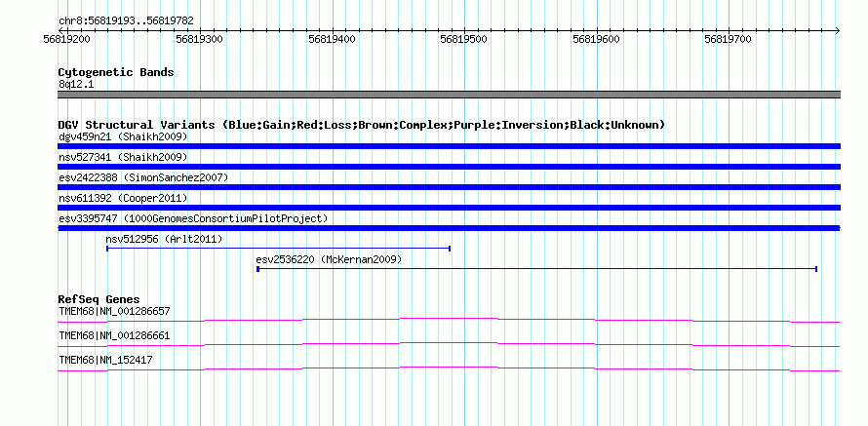This screenshot has height=426, width=868.
Task: Open the RefSeq Genes track heading
Action: [99, 300]
